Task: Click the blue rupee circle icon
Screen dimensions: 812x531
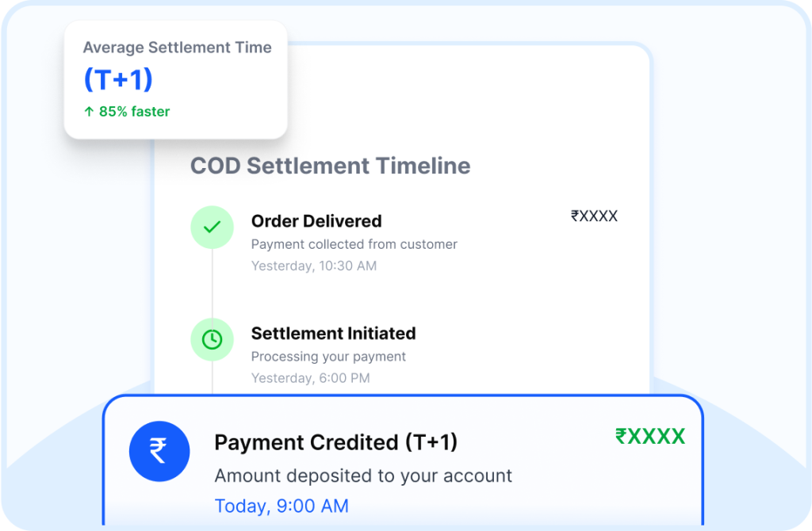Action: (159, 451)
